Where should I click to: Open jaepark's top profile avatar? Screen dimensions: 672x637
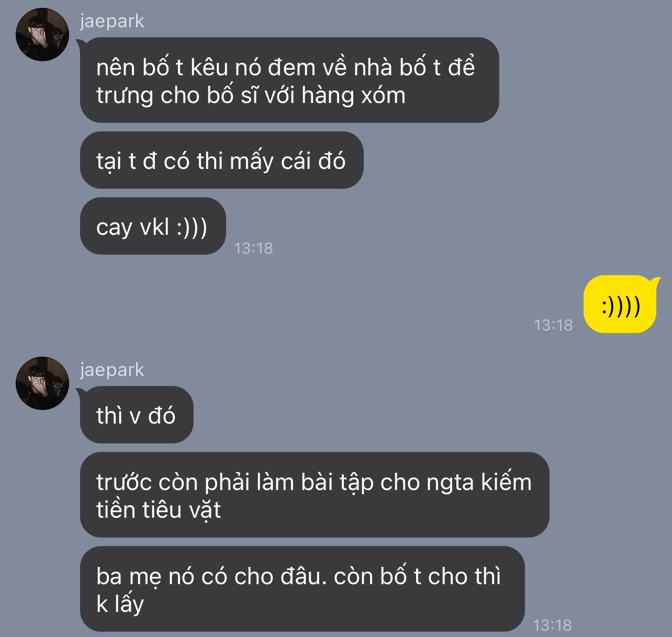[42, 35]
